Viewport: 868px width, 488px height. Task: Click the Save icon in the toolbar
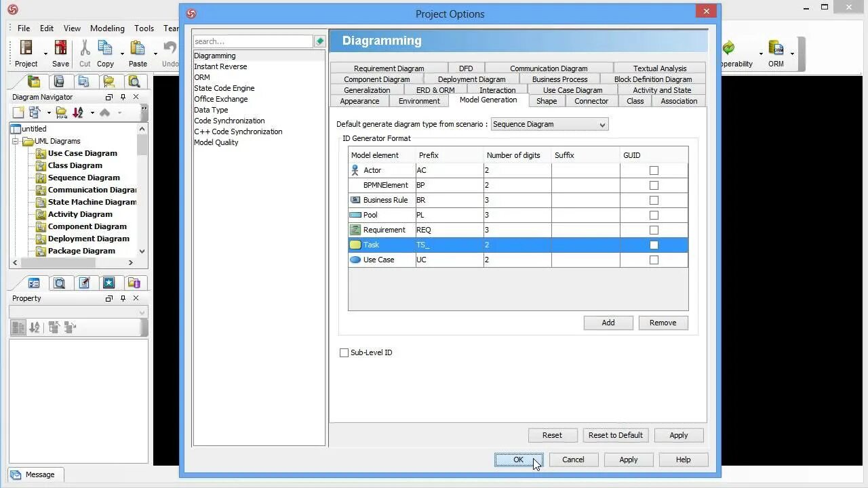click(x=60, y=49)
